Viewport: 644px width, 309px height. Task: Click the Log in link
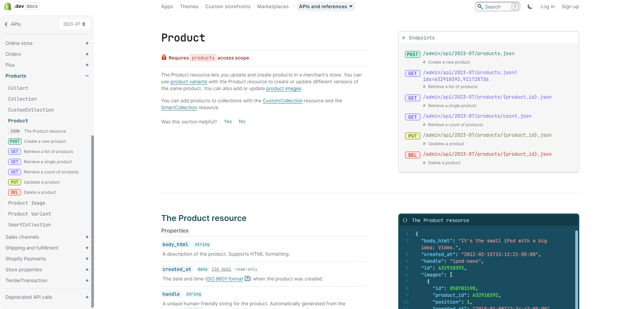click(547, 6)
